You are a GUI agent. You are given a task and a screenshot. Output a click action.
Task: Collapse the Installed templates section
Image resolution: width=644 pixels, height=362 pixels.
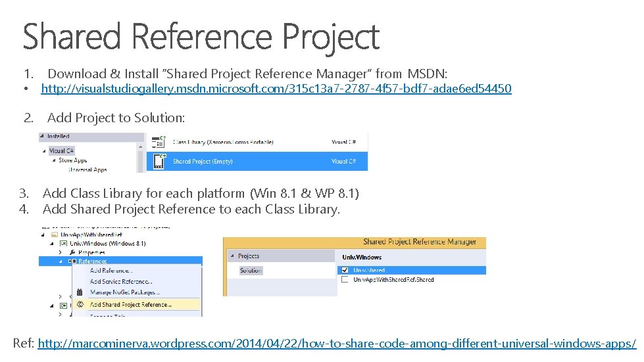[42, 136]
